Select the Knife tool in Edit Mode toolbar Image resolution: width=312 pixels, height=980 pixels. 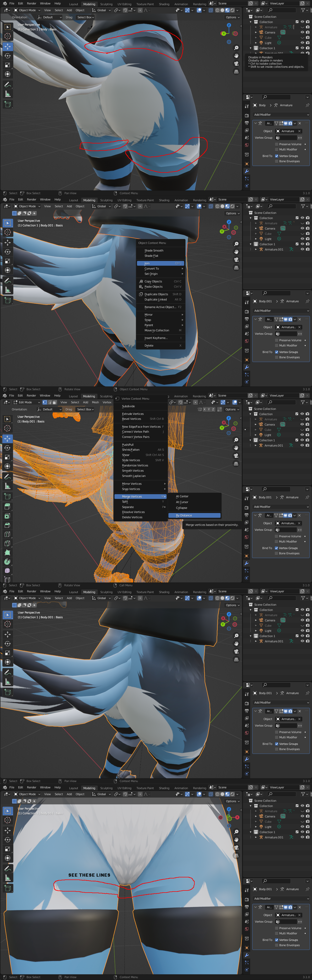tap(7, 543)
